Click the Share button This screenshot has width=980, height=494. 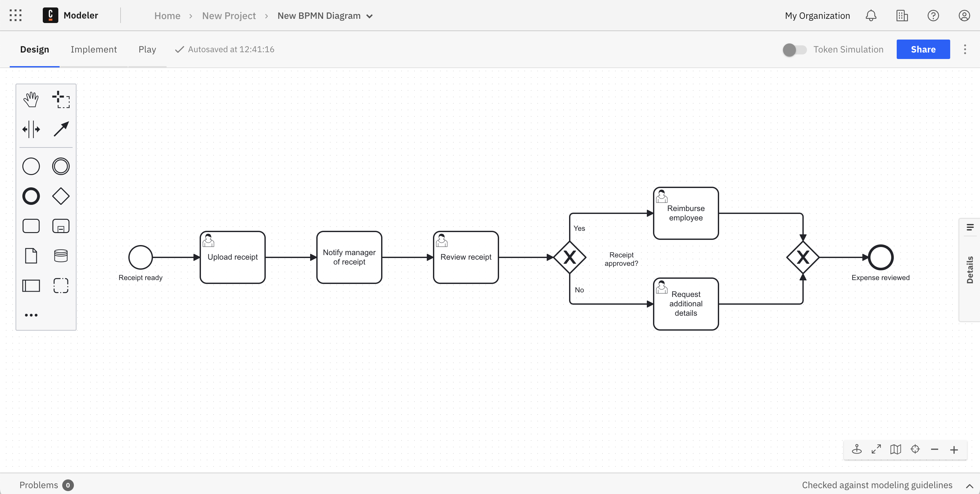pyautogui.click(x=923, y=49)
